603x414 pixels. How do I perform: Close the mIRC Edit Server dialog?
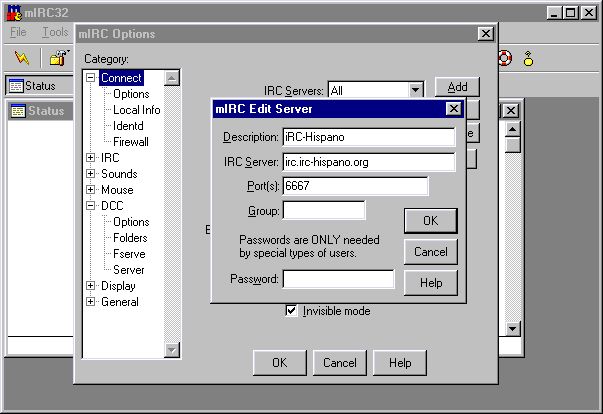[x=454, y=109]
